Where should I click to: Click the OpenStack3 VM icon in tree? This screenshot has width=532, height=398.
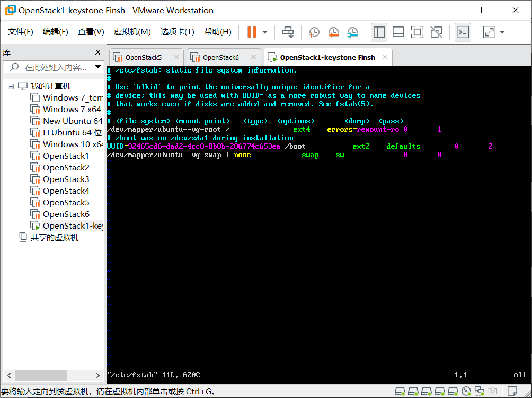tap(35, 179)
